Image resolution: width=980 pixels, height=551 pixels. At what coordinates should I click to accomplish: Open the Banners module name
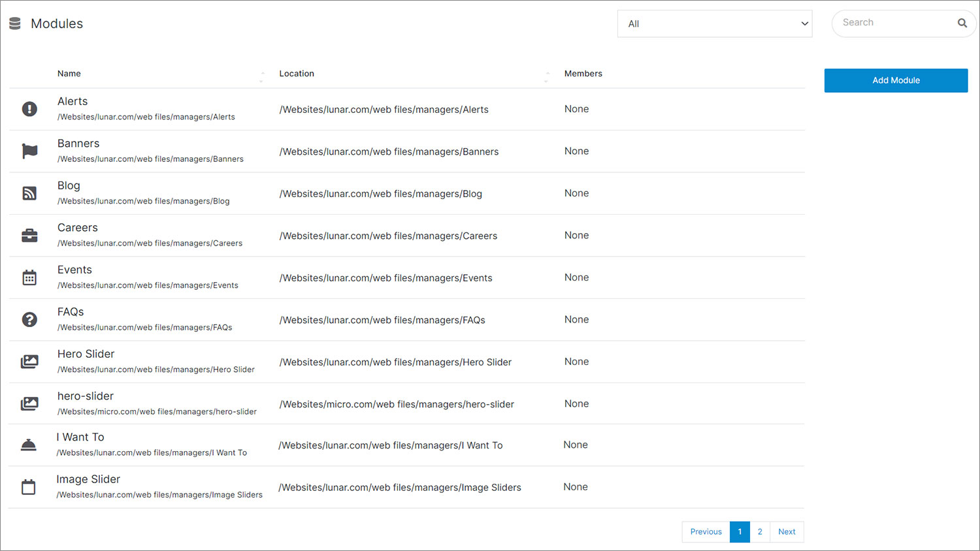(x=78, y=144)
